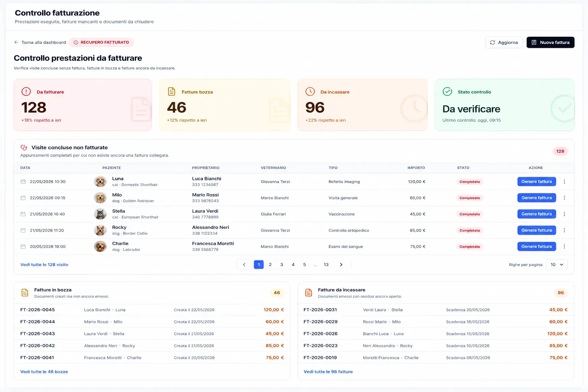Click the stethoscope icon beside Visite concluse non fatturate
The height and width of the screenshot is (392, 588).
[x=24, y=147]
